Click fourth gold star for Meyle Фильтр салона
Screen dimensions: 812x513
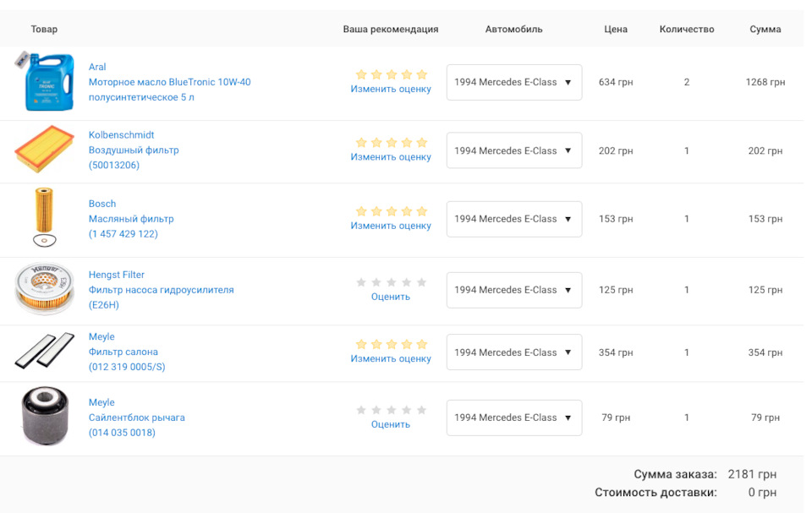click(407, 344)
